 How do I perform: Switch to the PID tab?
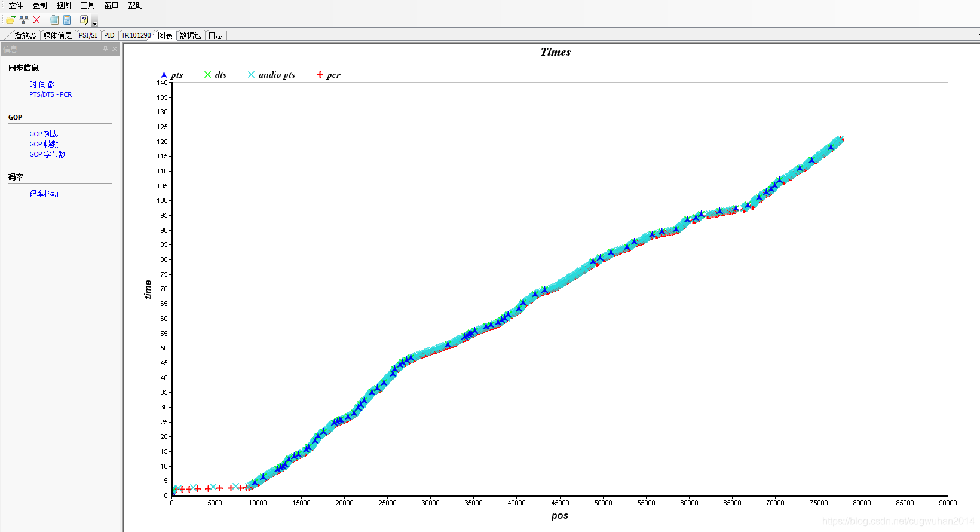pos(109,35)
